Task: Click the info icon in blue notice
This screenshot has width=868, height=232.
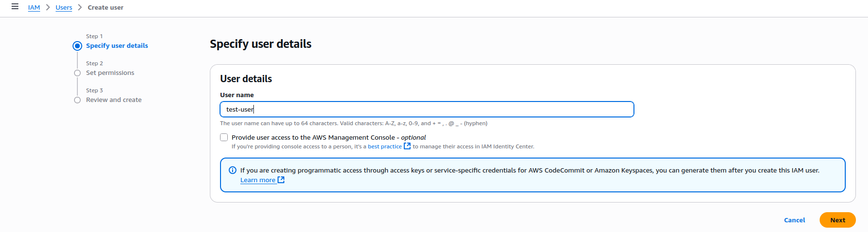Action: click(233, 170)
